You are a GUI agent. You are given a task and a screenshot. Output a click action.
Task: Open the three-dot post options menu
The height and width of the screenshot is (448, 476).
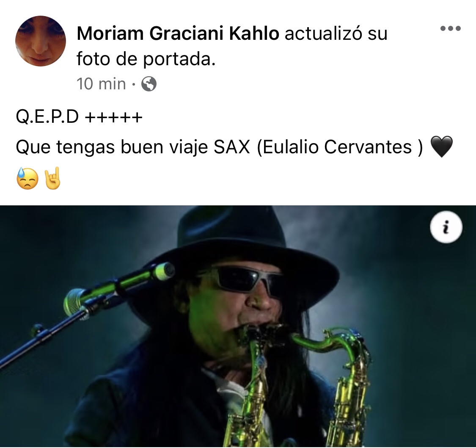(x=451, y=28)
